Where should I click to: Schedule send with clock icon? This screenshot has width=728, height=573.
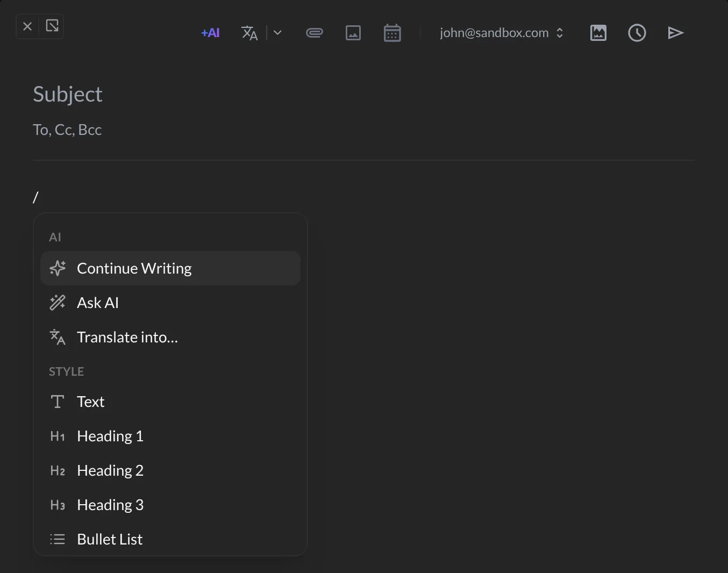click(637, 33)
